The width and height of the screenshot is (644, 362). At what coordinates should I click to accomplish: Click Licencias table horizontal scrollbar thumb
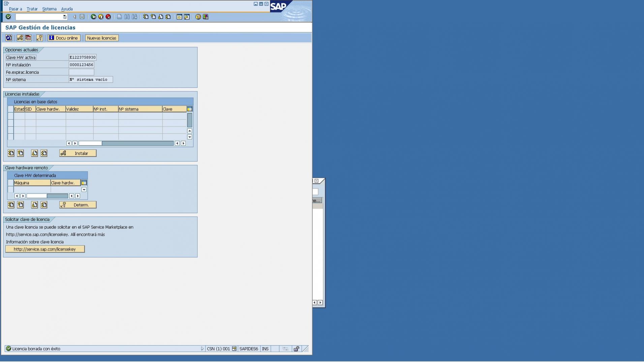(90, 143)
